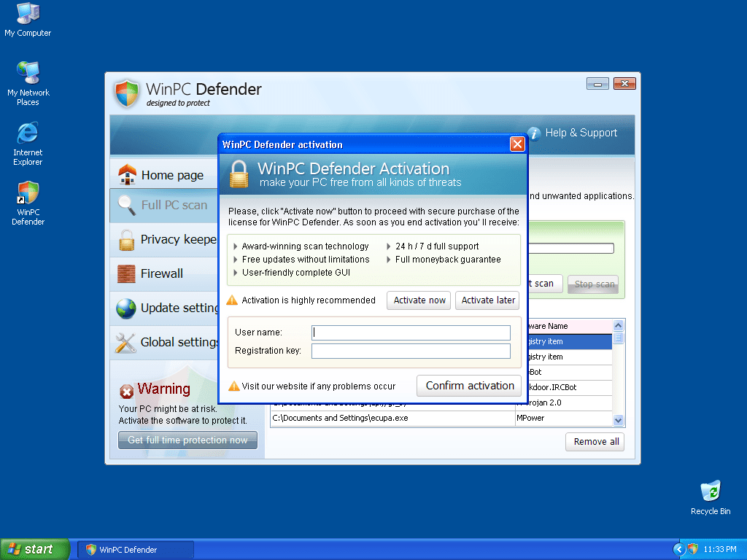
Task: Click Confirm activation button
Action: click(470, 386)
